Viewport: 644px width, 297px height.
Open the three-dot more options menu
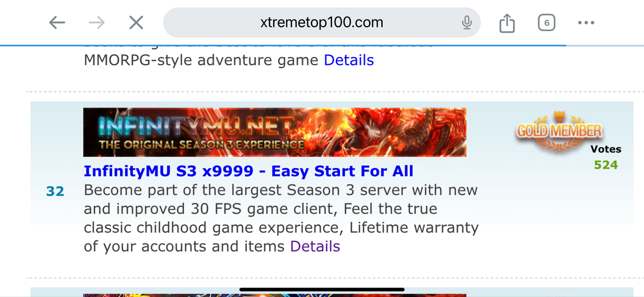click(586, 23)
